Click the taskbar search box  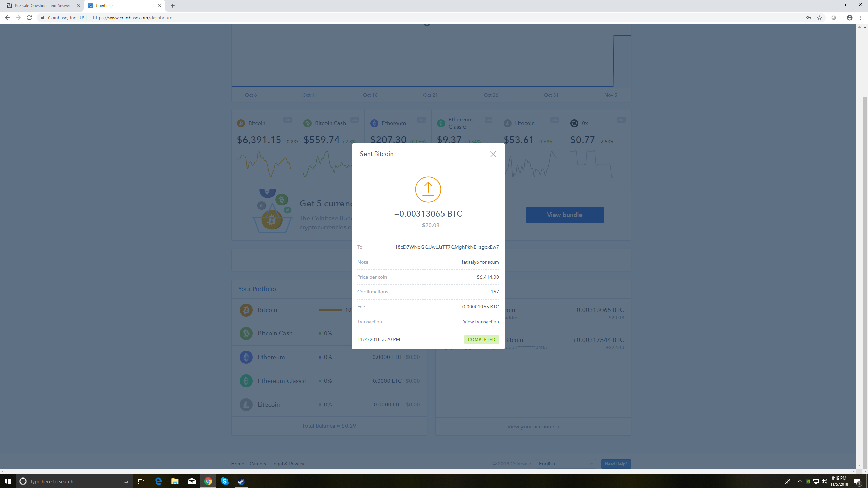[74, 481]
